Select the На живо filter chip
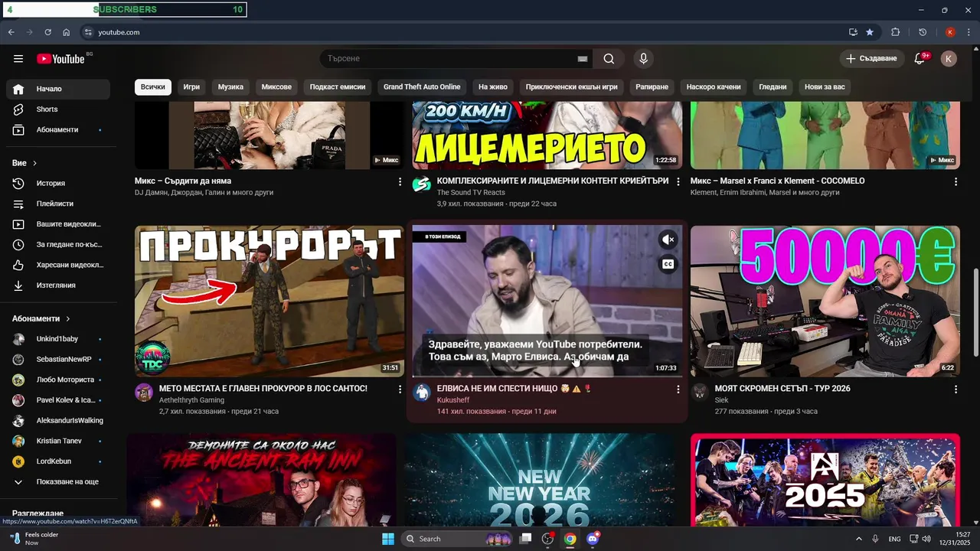The width and height of the screenshot is (980, 551). (x=493, y=87)
